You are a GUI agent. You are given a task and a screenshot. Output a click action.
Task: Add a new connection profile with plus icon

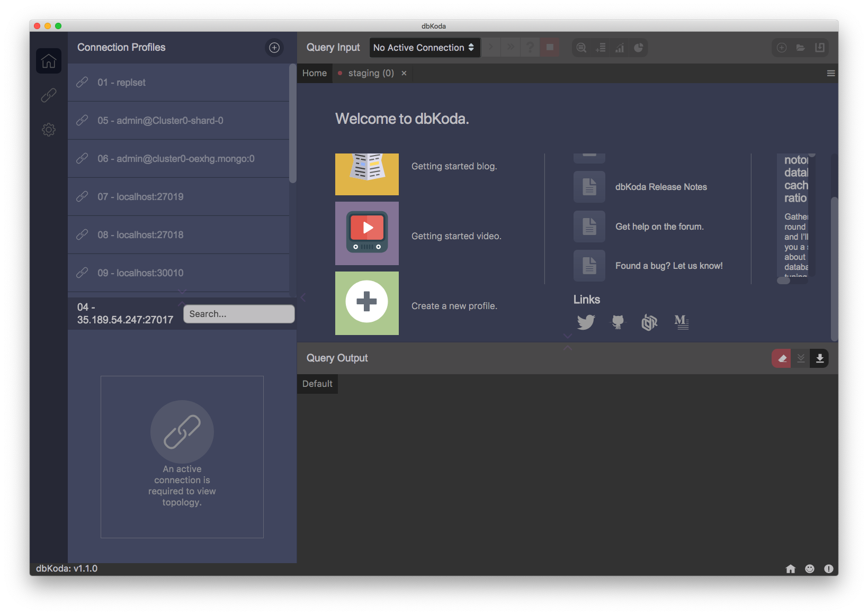click(x=274, y=48)
